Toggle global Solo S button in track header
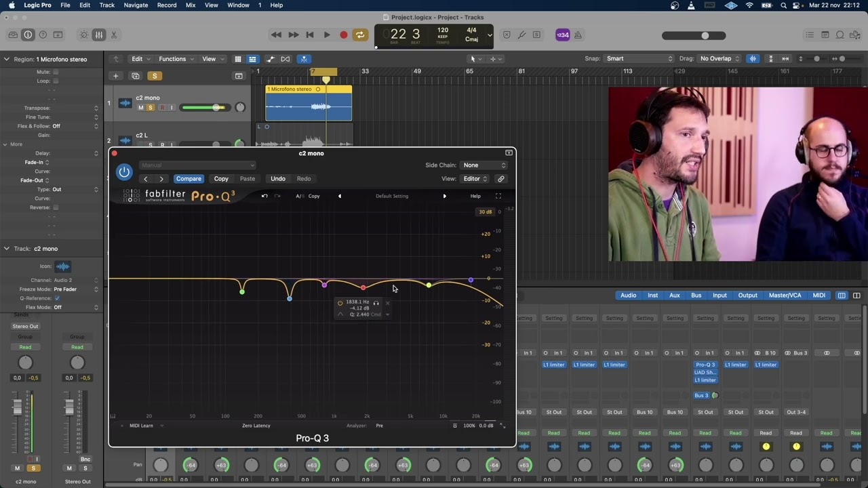 coord(155,76)
